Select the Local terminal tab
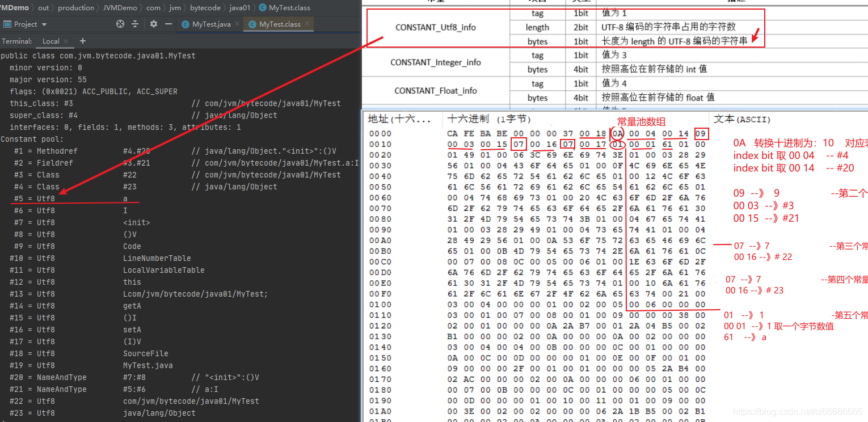The width and height of the screenshot is (868, 422). pos(50,41)
